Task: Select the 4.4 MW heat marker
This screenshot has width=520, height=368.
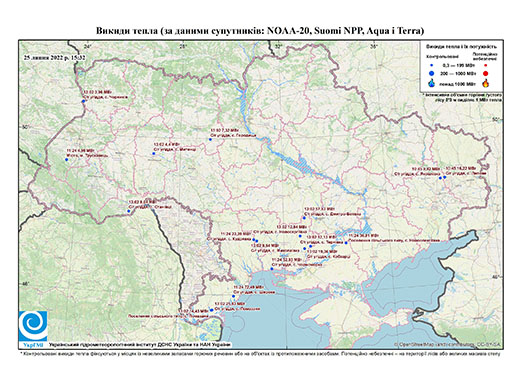Action: pos(154,153)
